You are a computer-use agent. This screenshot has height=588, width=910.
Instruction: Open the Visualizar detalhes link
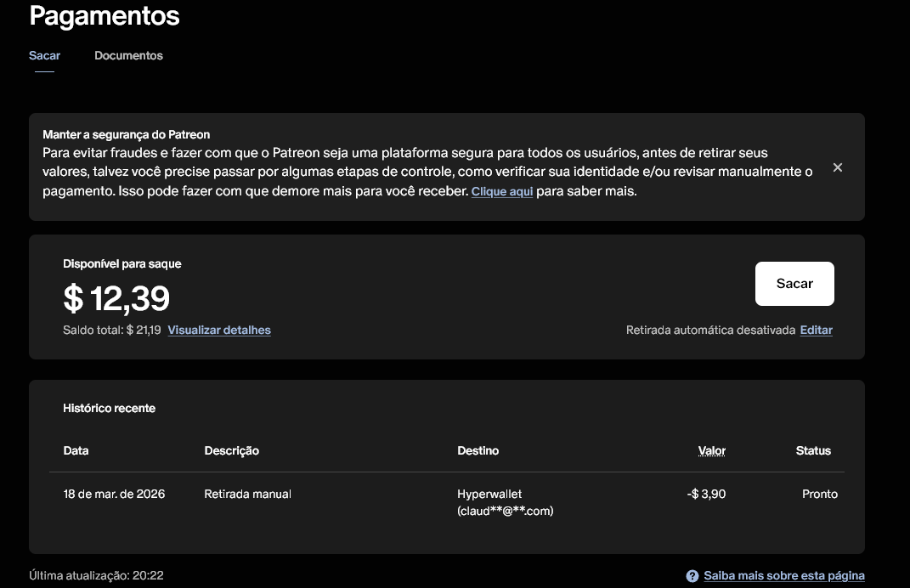[219, 330]
